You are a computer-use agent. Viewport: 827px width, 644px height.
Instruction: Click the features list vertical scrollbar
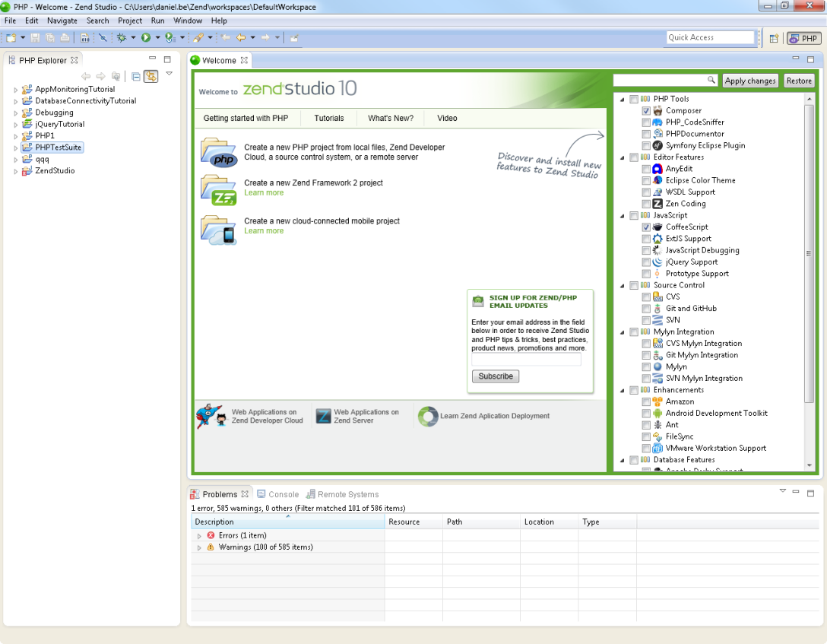[x=809, y=253]
